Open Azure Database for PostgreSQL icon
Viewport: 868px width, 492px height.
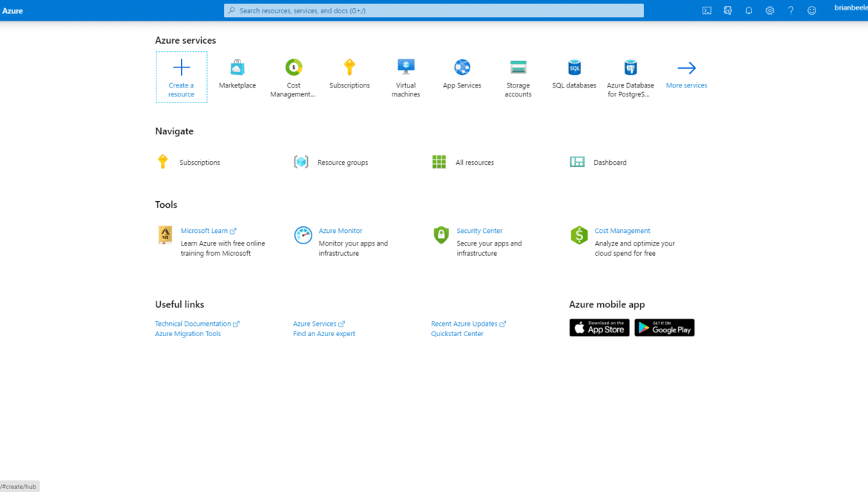click(x=631, y=68)
